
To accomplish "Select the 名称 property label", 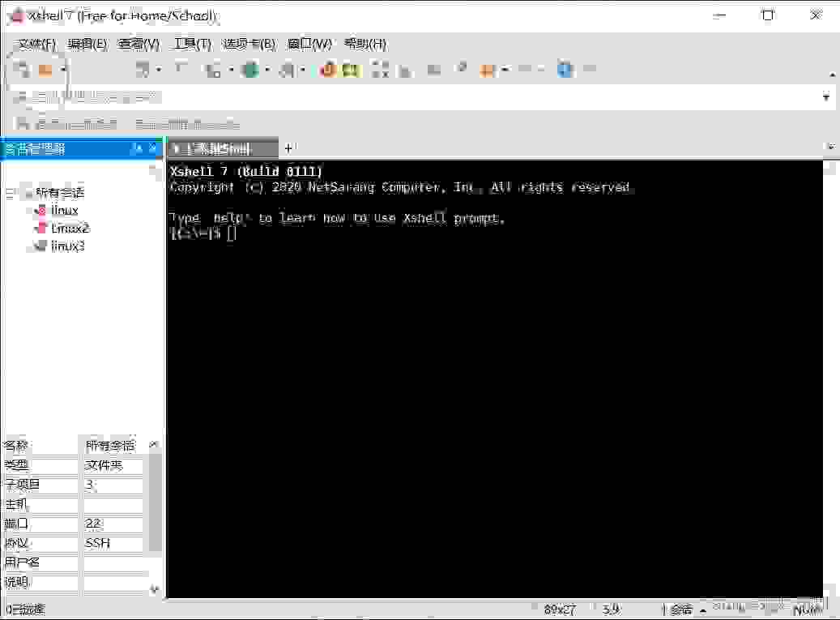I will [16, 446].
